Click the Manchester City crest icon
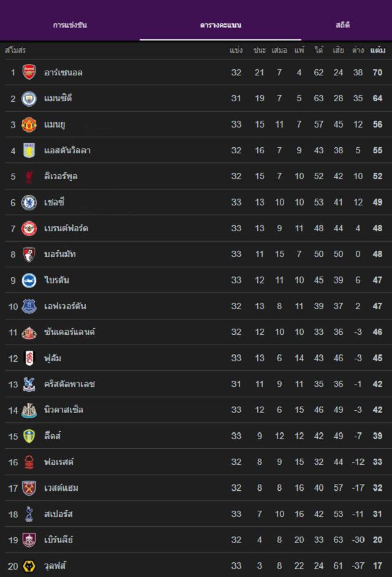The width and height of the screenshot is (392, 577). click(x=29, y=99)
